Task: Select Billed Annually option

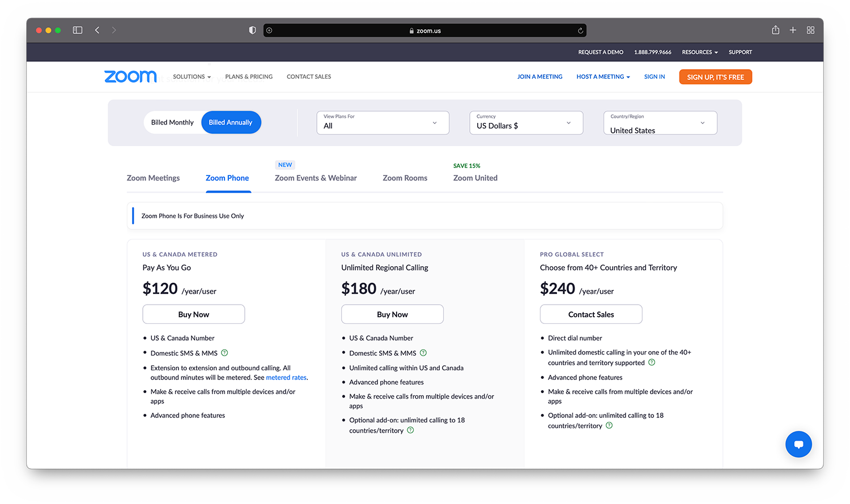Action: (x=231, y=122)
